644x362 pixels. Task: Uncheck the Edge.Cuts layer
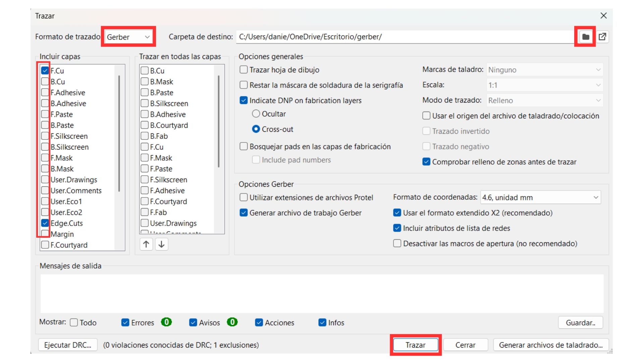coord(45,223)
